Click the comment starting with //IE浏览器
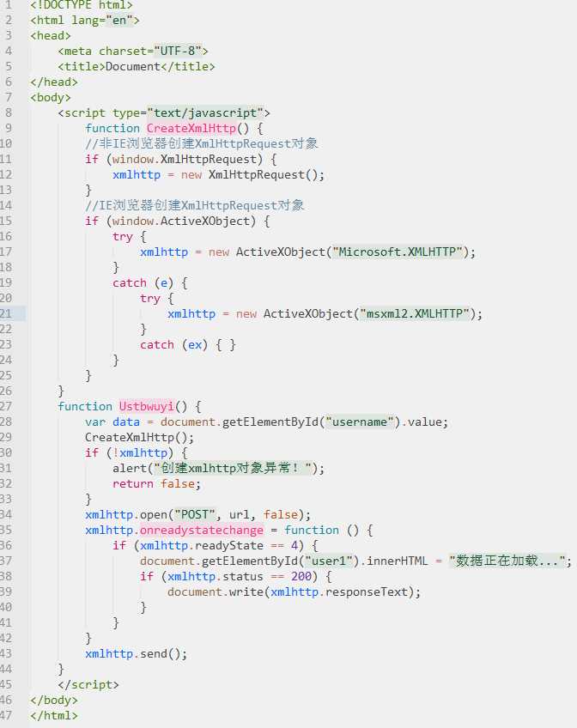This screenshot has width=577, height=728. coord(195,205)
